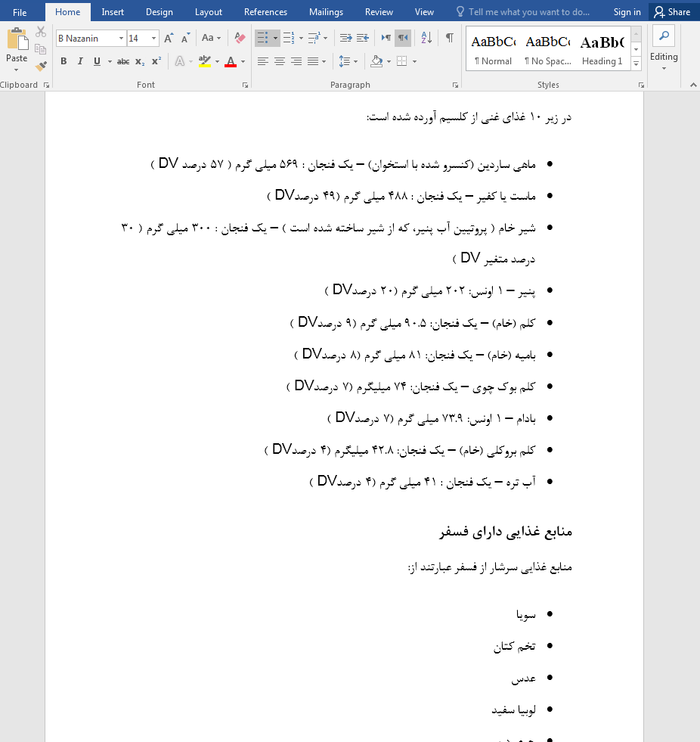Shrink font size with smaller A icon
The width and height of the screenshot is (700, 742).
[x=185, y=39]
